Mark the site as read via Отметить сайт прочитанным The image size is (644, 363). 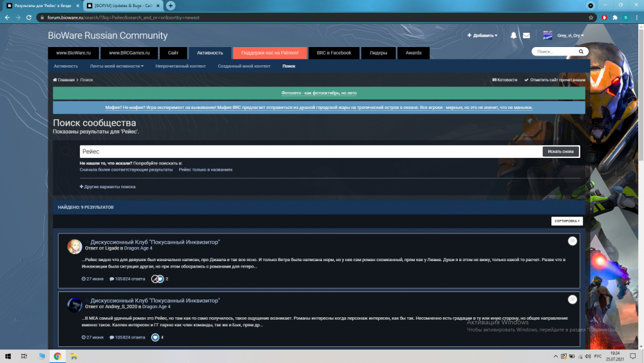coord(554,80)
